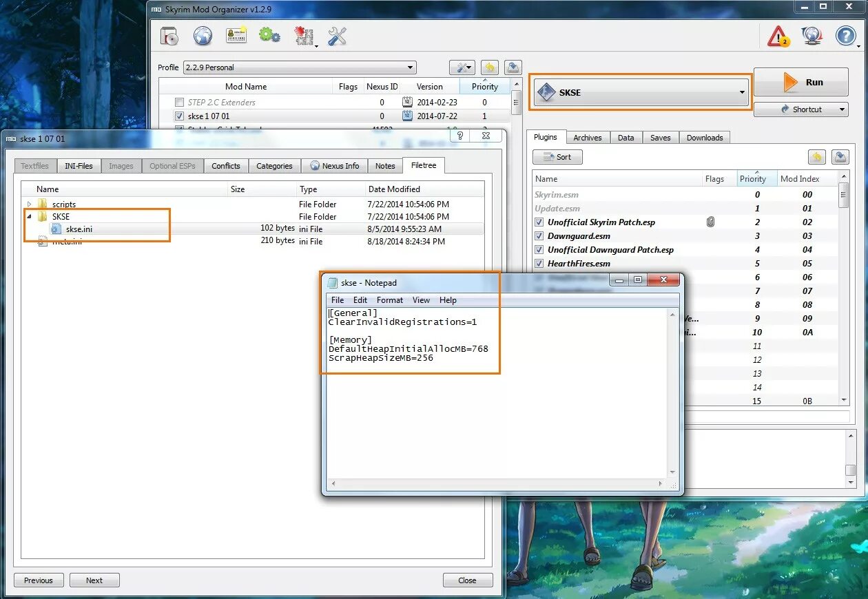Click the calendar version icon for skse 1 07 01
Image resolution: width=868 pixels, height=599 pixels.
point(407,116)
